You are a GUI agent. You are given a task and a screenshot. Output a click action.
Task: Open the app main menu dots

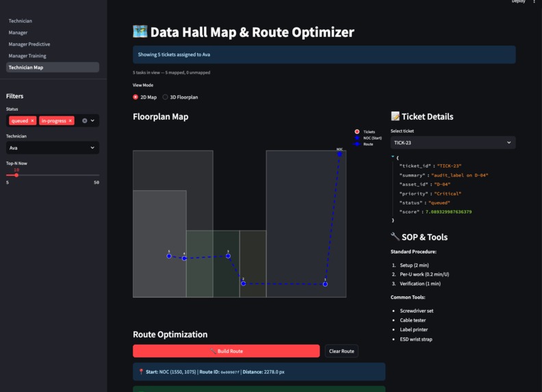coord(534,1)
